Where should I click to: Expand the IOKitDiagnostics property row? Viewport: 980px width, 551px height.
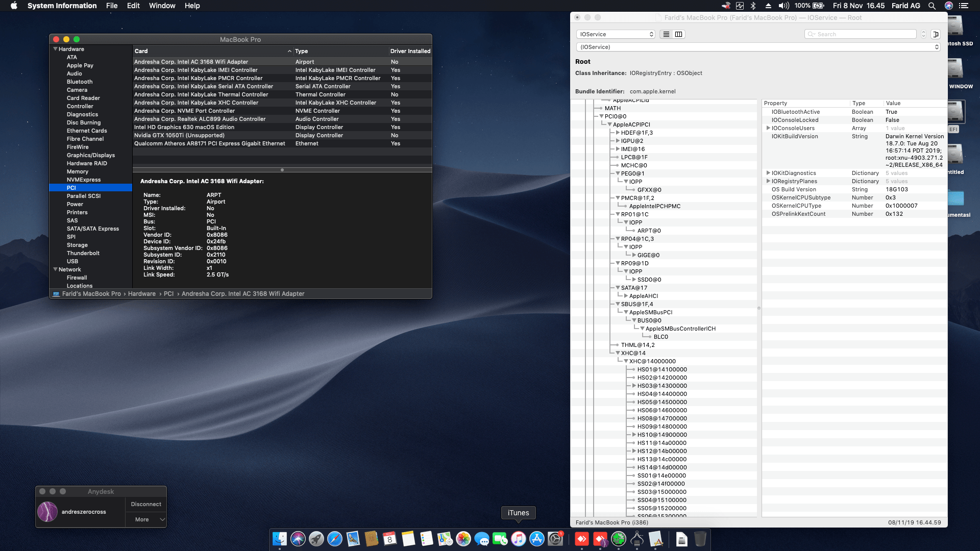pos(769,173)
